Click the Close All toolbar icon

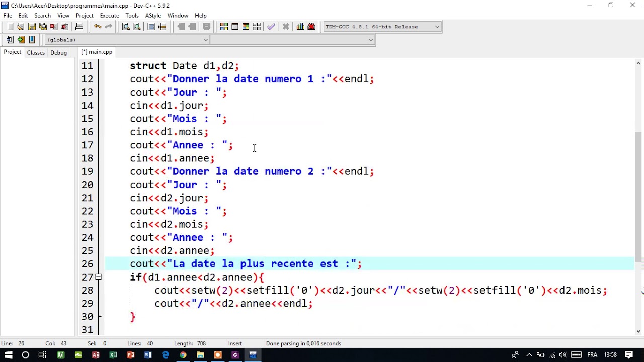(x=64, y=27)
